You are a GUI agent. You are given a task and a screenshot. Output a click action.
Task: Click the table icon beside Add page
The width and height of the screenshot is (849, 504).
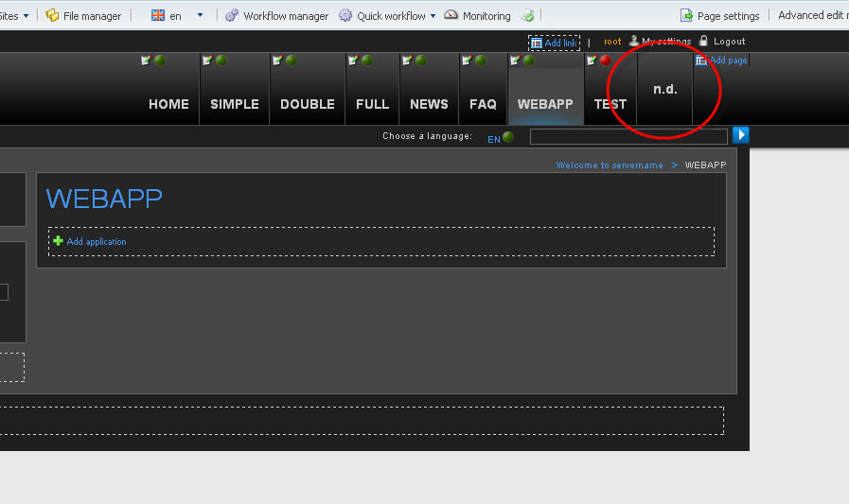701,60
